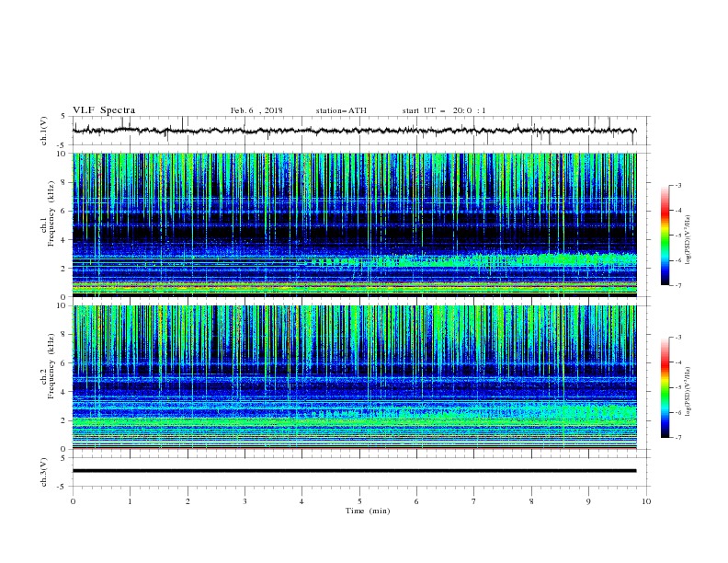Select the "start UT = 20:0 :1" text
This screenshot has height=563, width=728.
click(x=444, y=110)
